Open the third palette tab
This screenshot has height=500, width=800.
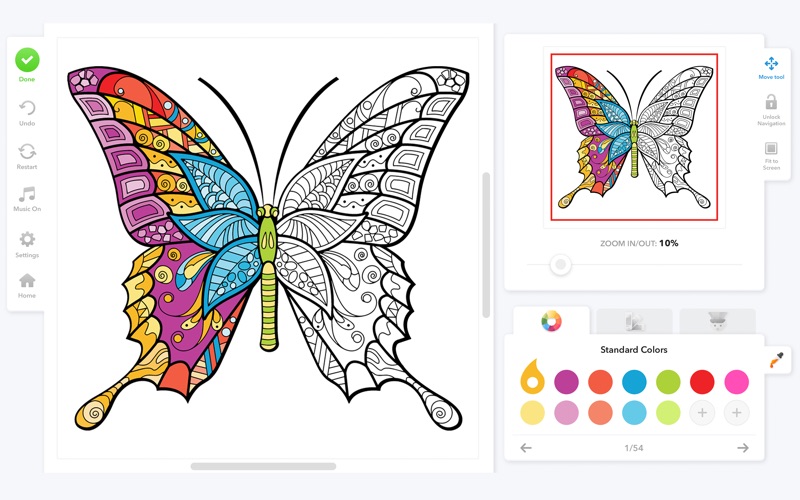point(717,321)
